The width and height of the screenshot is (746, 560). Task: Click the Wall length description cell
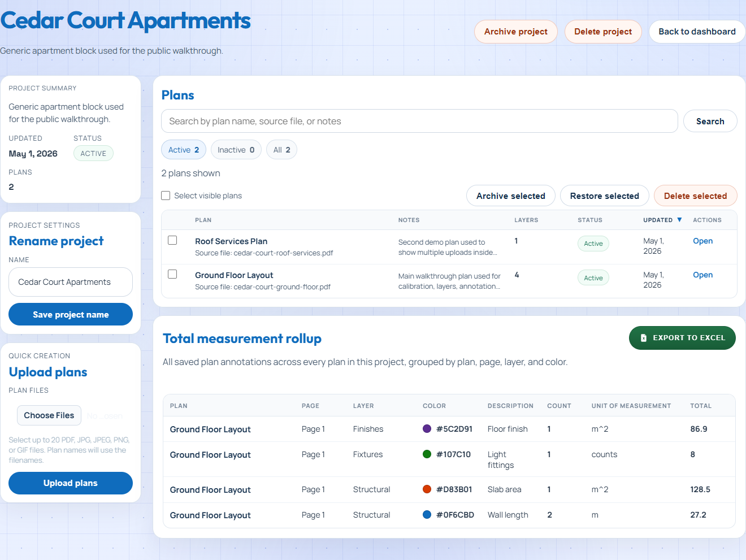pos(508,515)
